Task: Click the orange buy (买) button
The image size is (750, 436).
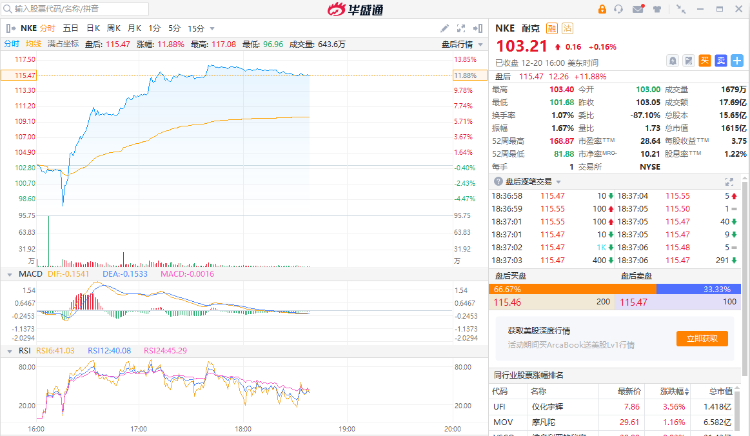Action: click(x=705, y=61)
